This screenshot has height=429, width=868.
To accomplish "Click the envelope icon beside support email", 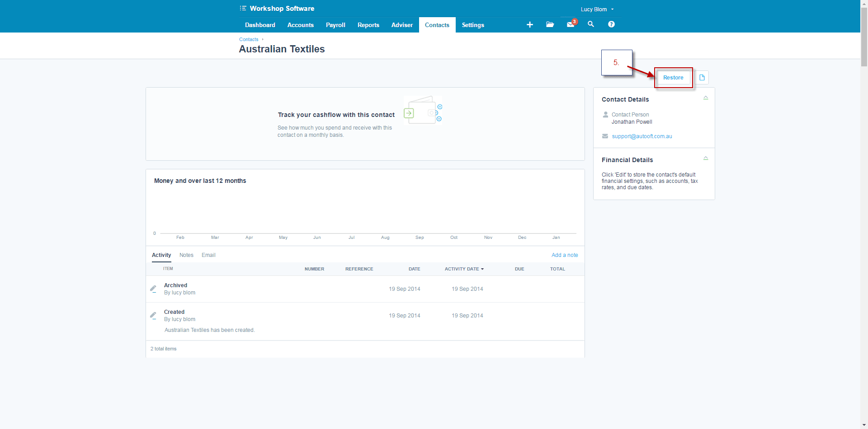I will coord(605,136).
